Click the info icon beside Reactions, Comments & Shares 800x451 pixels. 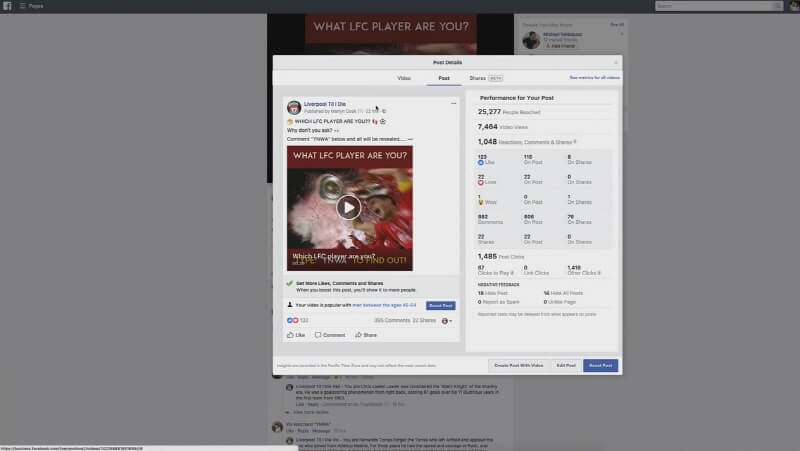pyautogui.click(x=575, y=142)
